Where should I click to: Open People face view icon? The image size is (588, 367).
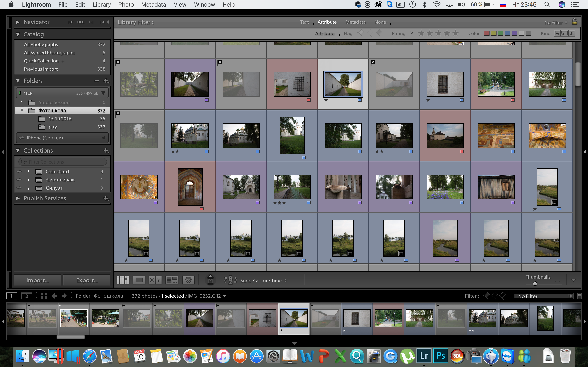click(188, 280)
